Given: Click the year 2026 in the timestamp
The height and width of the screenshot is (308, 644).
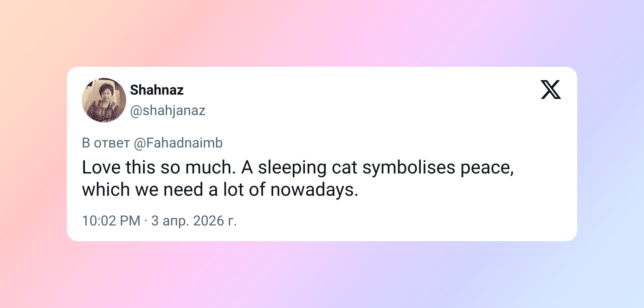Looking at the screenshot, I should [x=208, y=221].
